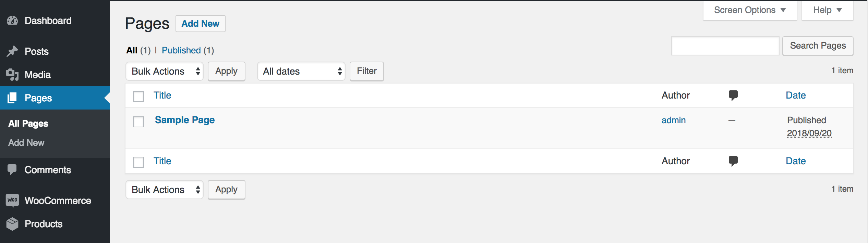
Task: Open the top Bulk Actions dropdown
Action: tap(164, 71)
